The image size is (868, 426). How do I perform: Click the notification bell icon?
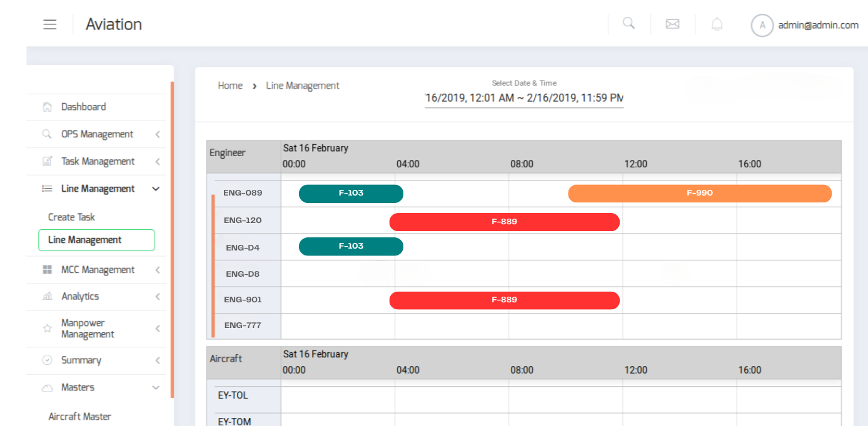pyautogui.click(x=717, y=24)
